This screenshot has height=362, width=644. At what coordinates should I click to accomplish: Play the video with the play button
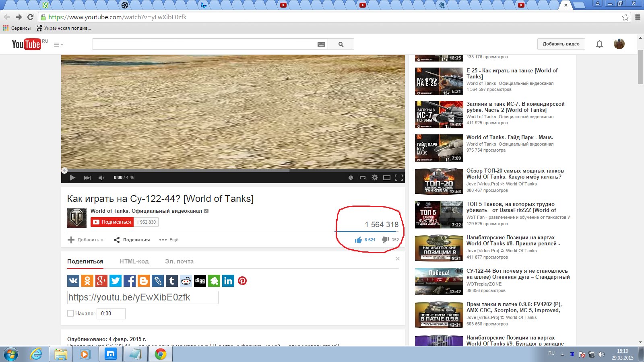(x=72, y=177)
